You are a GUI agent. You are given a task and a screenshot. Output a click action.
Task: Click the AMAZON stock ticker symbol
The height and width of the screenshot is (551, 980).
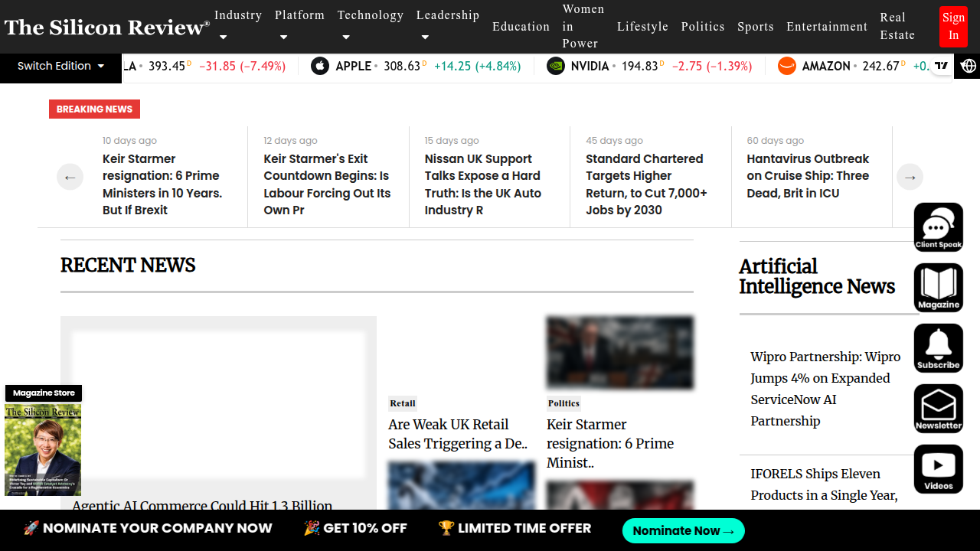826,67
